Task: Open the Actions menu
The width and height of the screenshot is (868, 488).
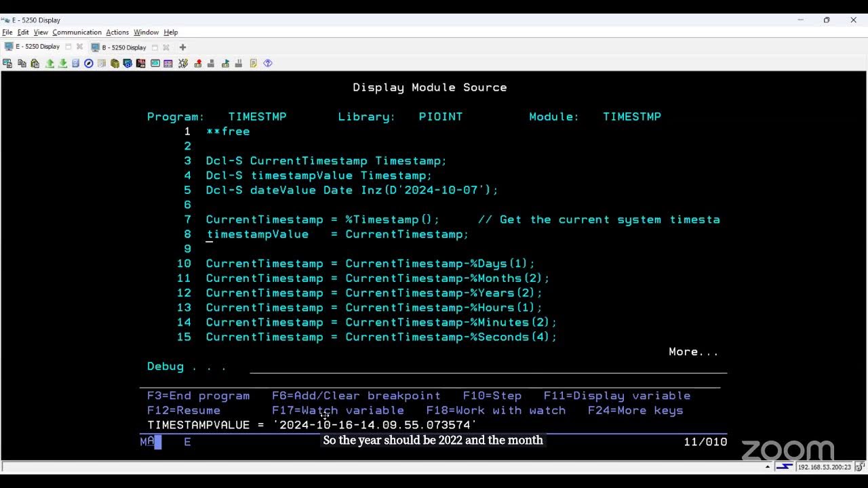Action: click(117, 32)
